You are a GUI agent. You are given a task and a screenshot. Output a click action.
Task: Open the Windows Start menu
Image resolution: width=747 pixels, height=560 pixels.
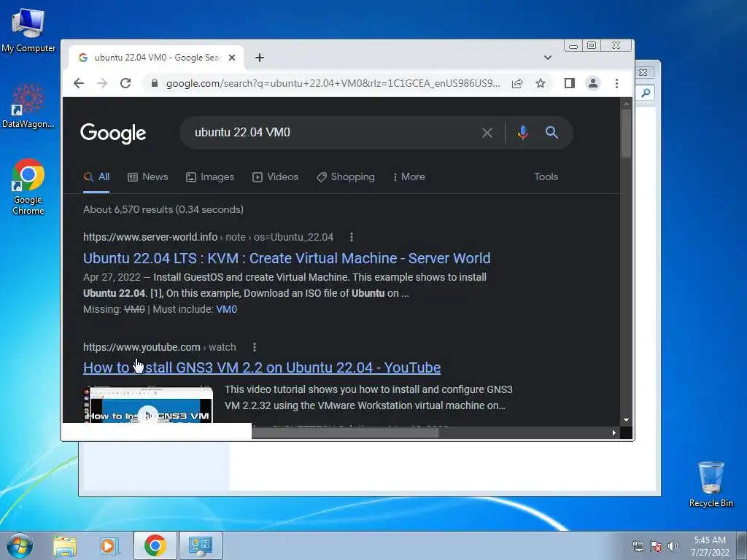click(20, 545)
